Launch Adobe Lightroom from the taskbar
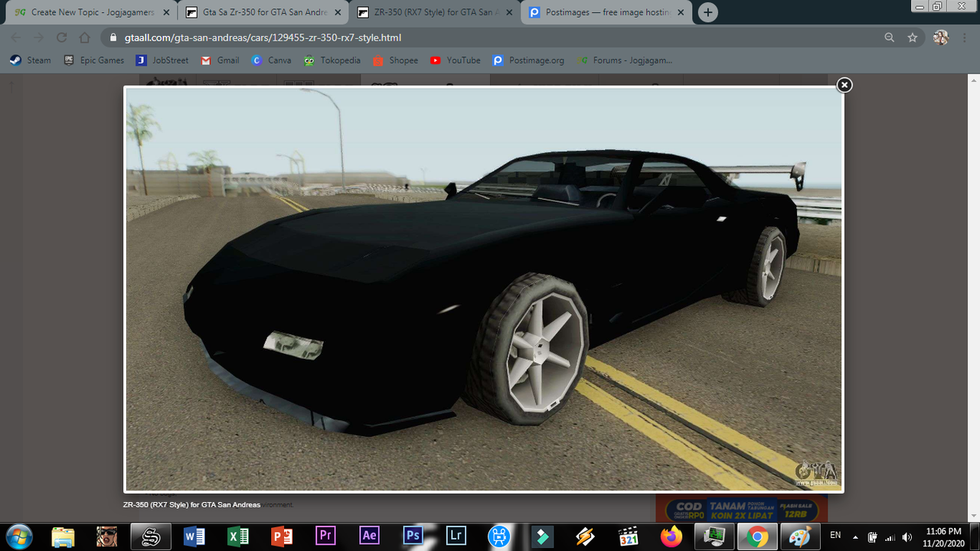This screenshot has width=980, height=551. click(456, 536)
